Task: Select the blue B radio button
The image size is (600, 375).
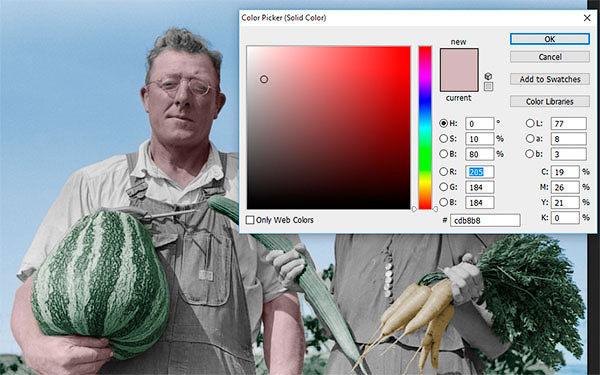Action: pos(443,202)
